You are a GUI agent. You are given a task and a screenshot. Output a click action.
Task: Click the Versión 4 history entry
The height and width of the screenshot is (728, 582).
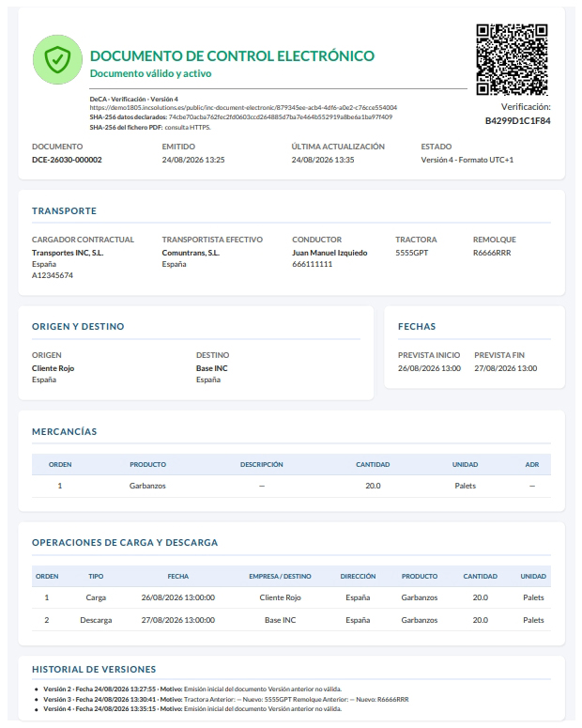(x=192, y=709)
